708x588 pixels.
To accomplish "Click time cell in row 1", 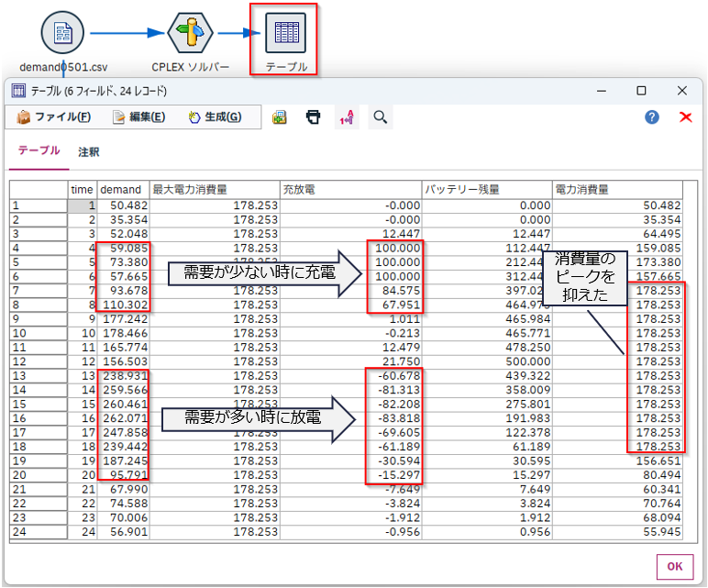I will (83, 205).
